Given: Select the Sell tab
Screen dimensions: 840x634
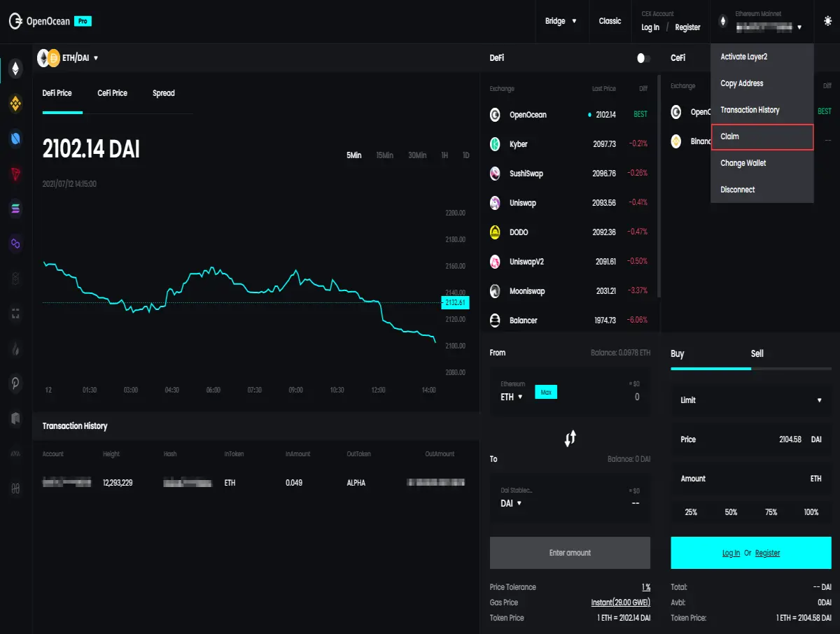Looking at the screenshot, I should click(x=757, y=353).
